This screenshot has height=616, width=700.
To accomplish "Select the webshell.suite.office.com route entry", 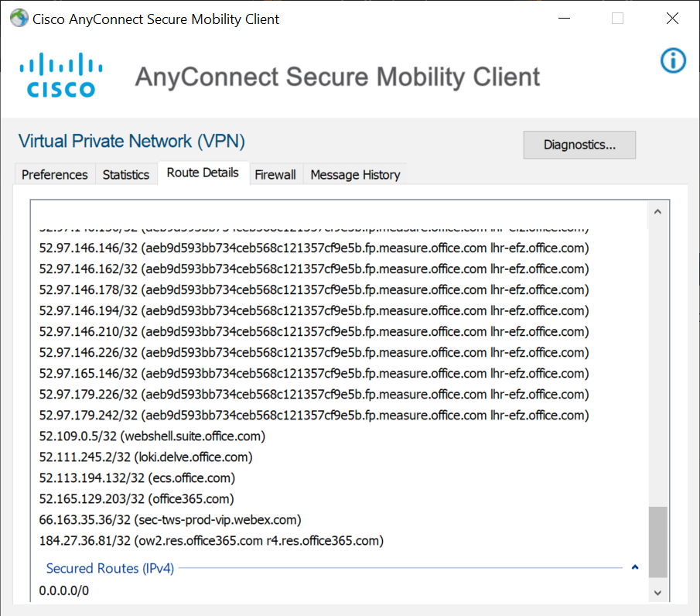I will [152, 436].
